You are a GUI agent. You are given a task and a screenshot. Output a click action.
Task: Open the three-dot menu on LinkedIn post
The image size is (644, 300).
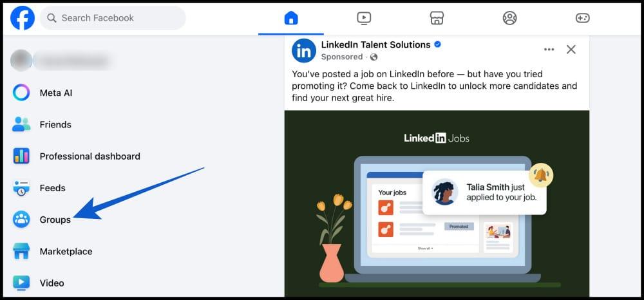(x=549, y=50)
